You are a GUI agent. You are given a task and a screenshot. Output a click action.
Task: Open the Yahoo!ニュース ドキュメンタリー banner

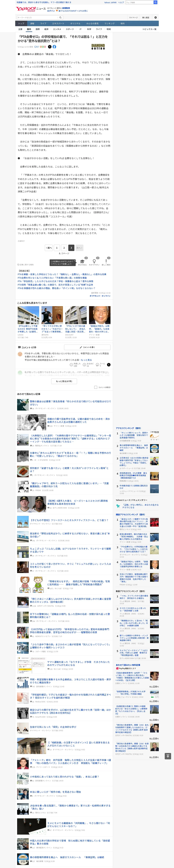(x=137, y=506)
